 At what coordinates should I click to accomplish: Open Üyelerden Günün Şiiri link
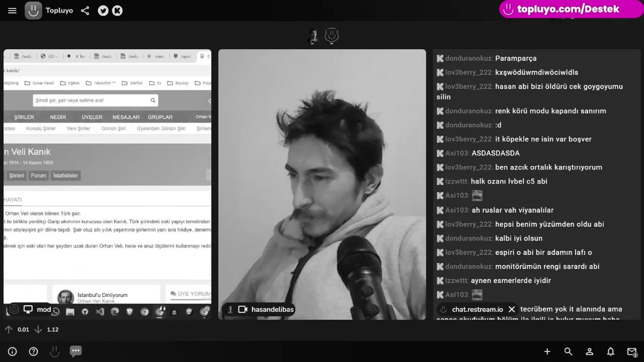161,129
